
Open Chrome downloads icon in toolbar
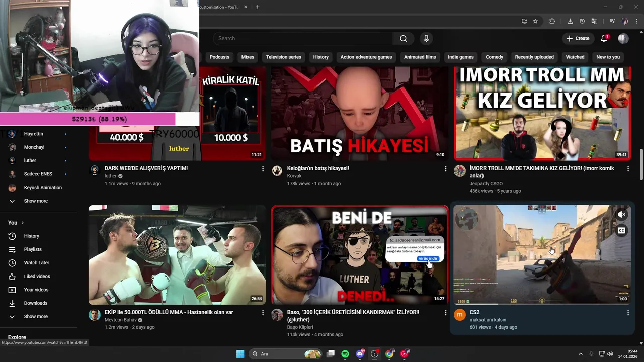[570, 21]
